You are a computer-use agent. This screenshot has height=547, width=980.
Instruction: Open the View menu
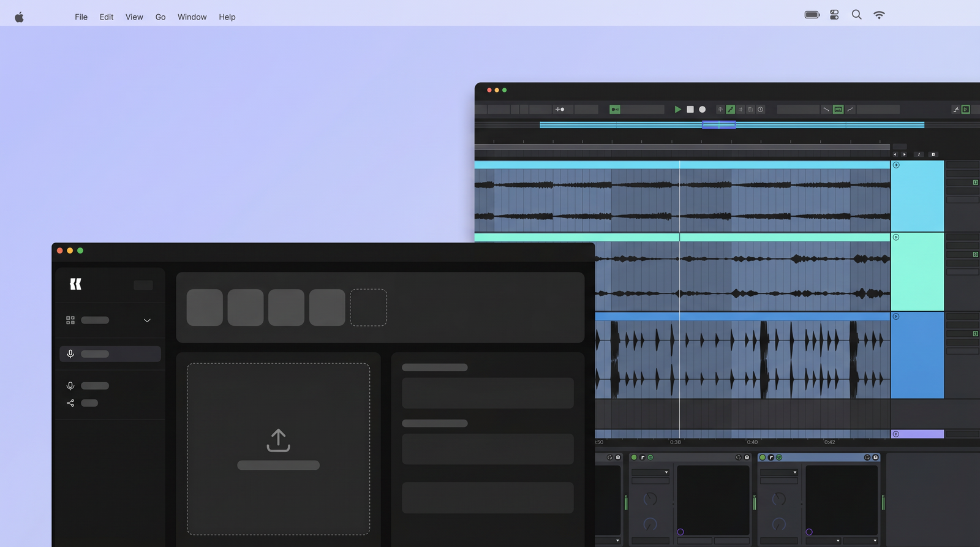pyautogui.click(x=134, y=17)
